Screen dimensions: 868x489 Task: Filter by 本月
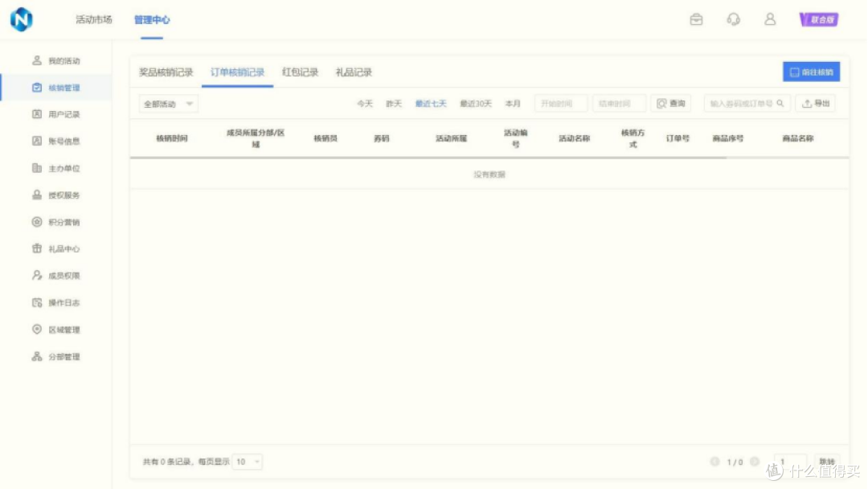tap(513, 104)
